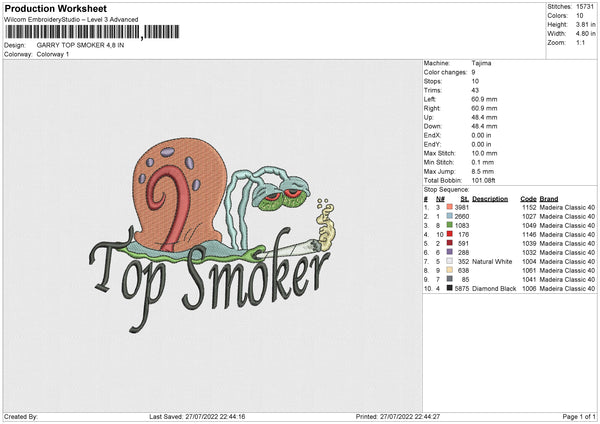
Task: Click 'Natural White' description text
Action: 492,262
